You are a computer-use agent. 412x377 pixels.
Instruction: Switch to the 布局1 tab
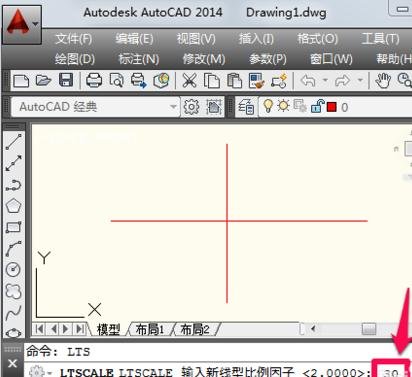[x=150, y=329]
